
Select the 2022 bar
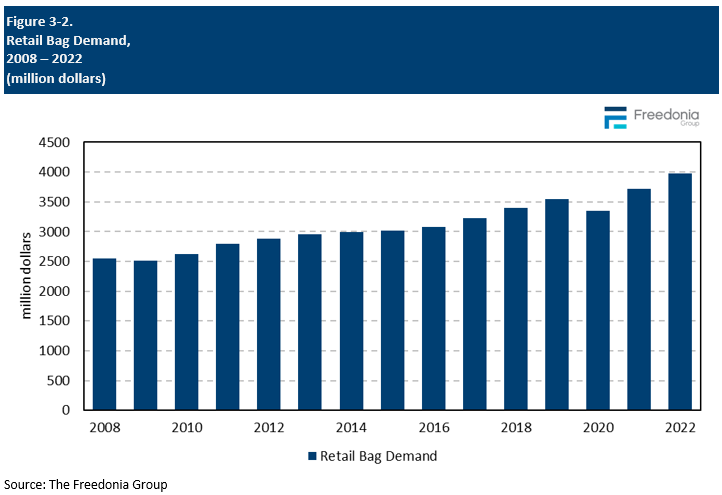click(680, 291)
